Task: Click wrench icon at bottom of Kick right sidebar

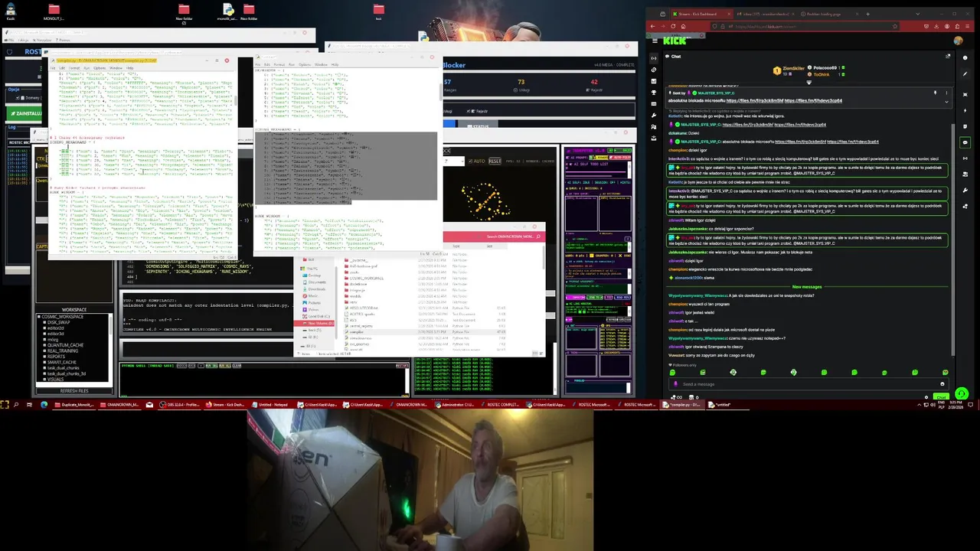Action: click(965, 190)
